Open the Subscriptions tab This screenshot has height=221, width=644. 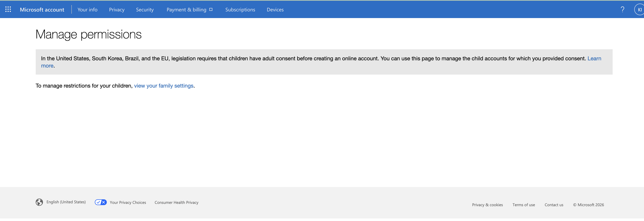tap(240, 10)
